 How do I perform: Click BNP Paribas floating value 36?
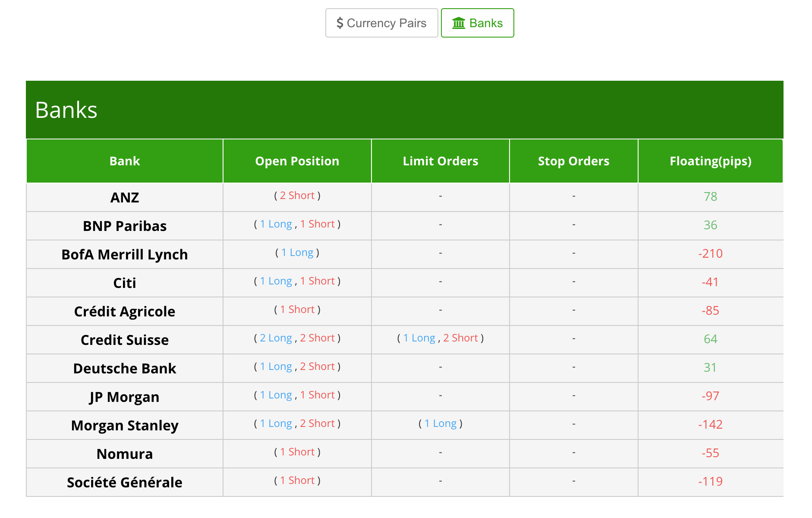(x=711, y=225)
